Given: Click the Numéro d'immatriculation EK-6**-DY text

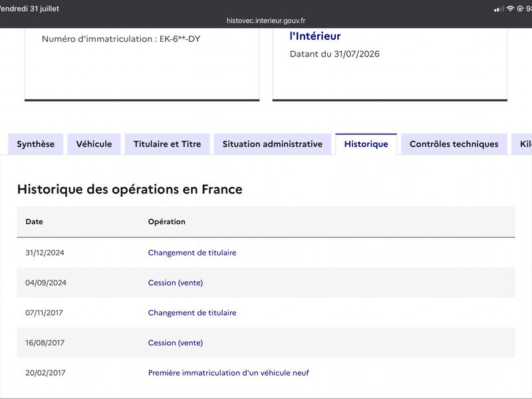Looking at the screenshot, I should point(121,39).
